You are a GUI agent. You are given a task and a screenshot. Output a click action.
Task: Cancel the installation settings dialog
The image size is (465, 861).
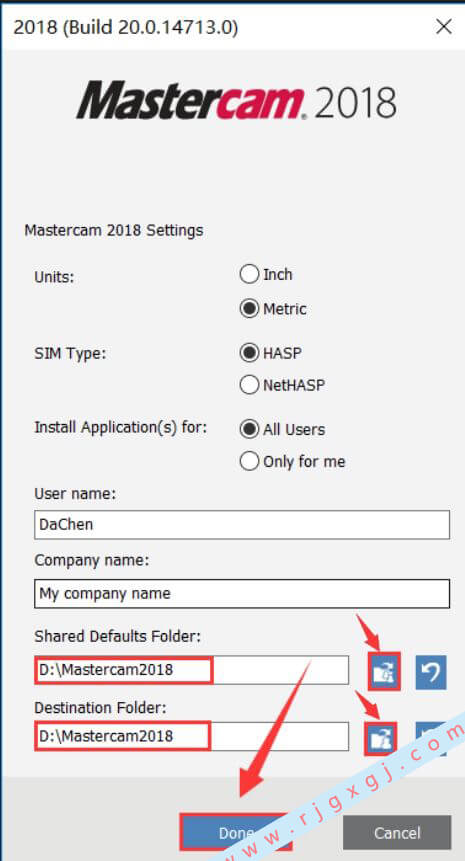click(397, 832)
